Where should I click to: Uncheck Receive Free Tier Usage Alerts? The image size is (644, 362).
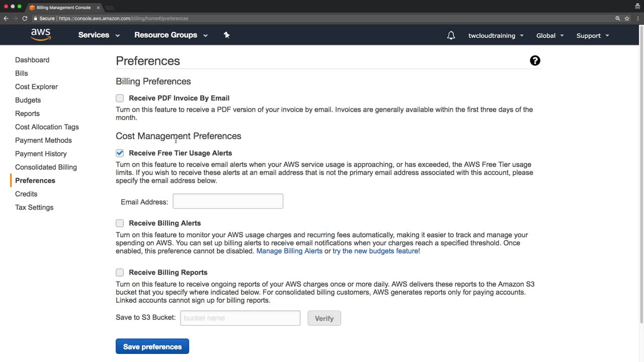click(x=120, y=153)
